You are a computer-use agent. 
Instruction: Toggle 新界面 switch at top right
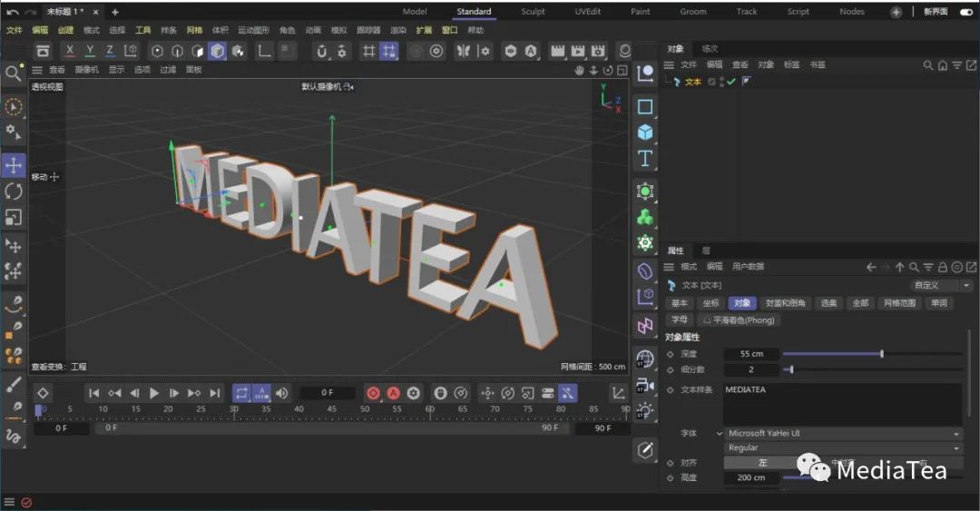point(966,12)
